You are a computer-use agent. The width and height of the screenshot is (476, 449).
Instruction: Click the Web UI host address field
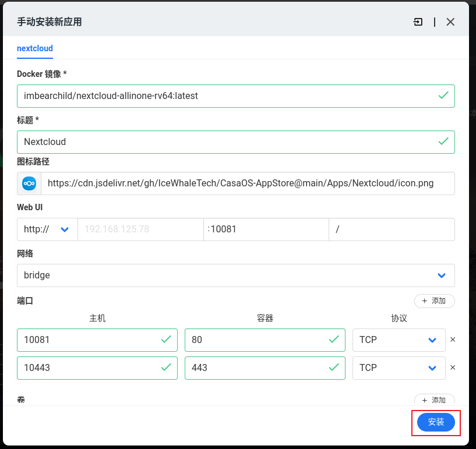[140, 229]
